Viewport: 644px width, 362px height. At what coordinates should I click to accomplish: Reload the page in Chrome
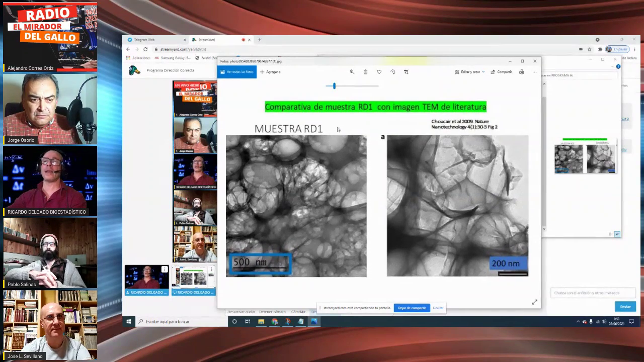point(145,49)
